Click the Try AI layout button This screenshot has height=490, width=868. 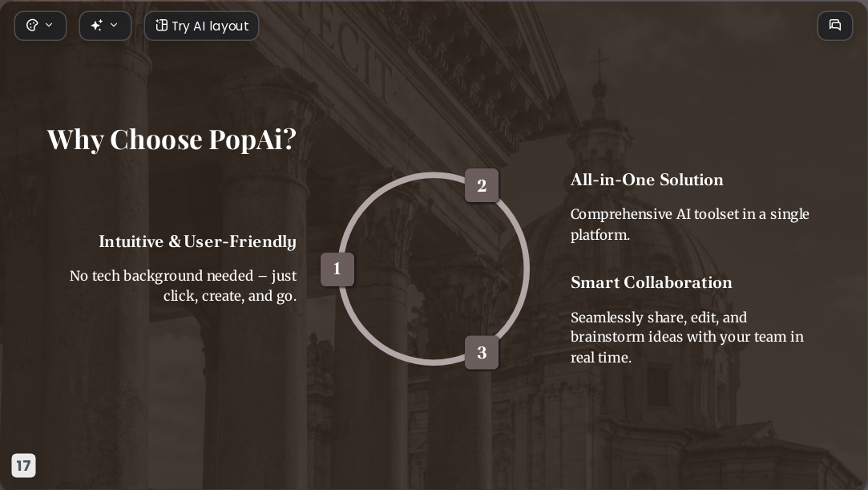pyautogui.click(x=201, y=26)
